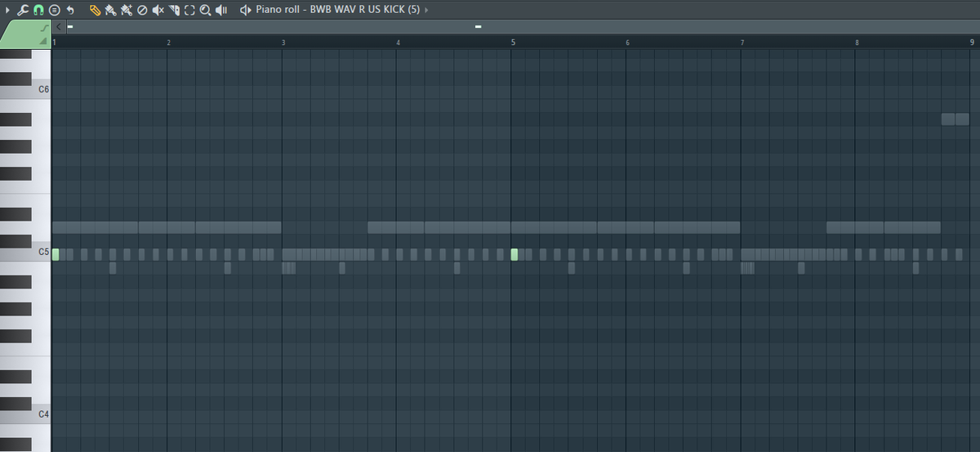Select the highlighted C5 note at bar 5
Screen dimensions: 980x452
click(514, 254)
